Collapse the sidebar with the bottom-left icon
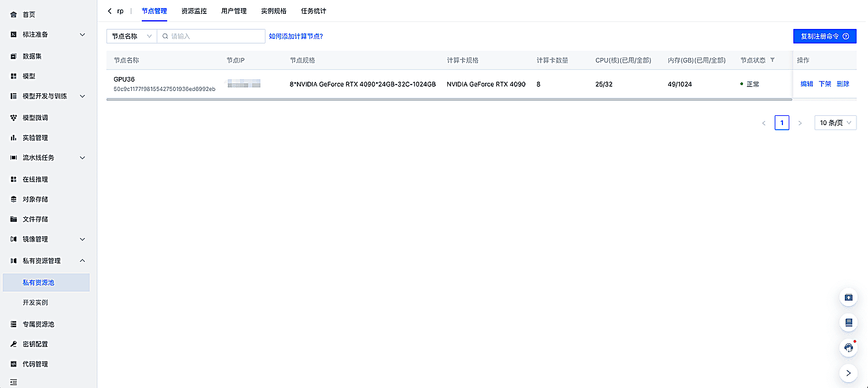The height and width of the screenshot is (388, 868). (x=14, y=382)
